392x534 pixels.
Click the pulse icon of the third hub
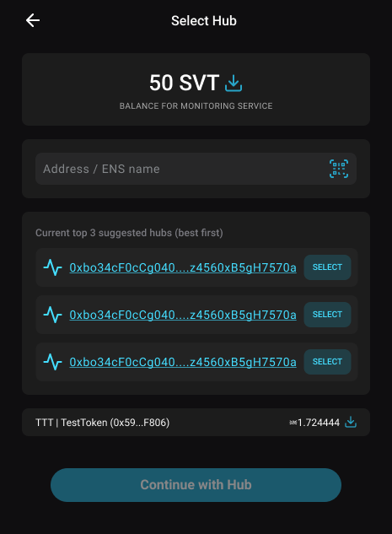coord(53,362)
